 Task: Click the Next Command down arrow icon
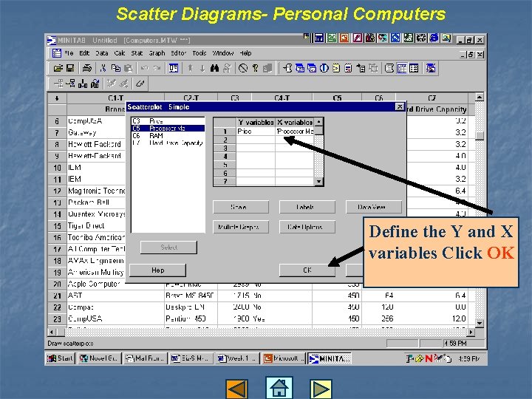click(202, 68)
